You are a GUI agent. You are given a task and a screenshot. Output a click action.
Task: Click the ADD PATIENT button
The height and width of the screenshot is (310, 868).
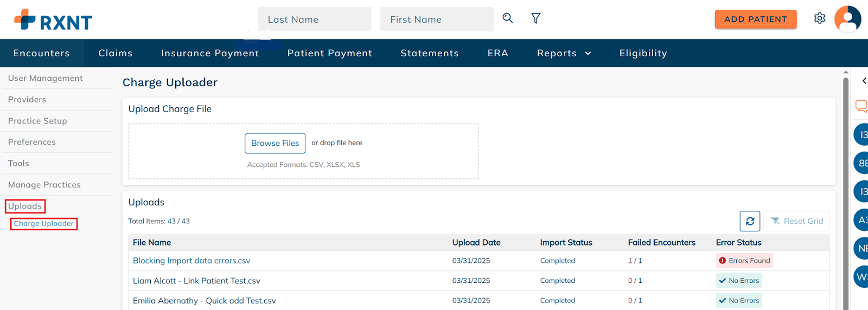(756, 19)
